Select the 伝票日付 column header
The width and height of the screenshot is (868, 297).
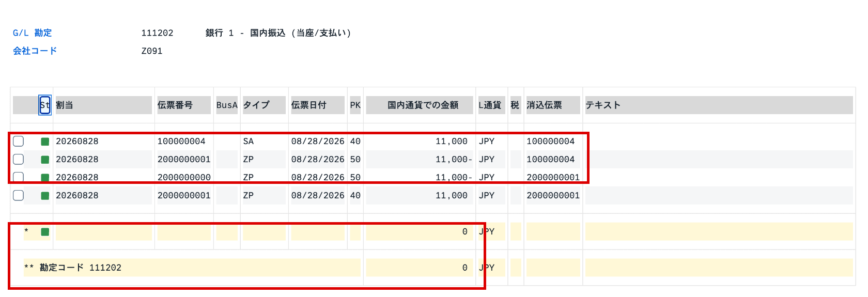(318, 105)
